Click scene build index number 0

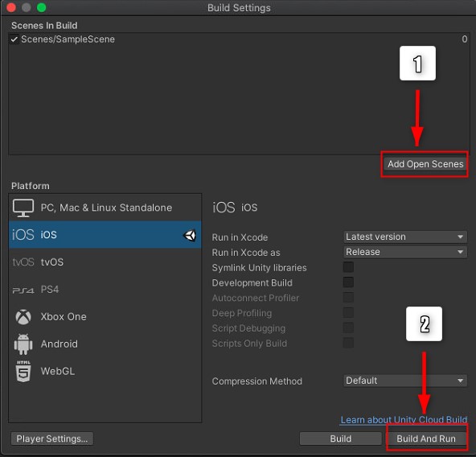pos(465,39)
